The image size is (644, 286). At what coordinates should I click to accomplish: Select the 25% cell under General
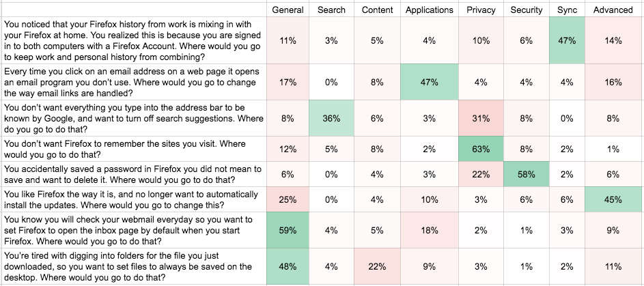pos(288,200)
